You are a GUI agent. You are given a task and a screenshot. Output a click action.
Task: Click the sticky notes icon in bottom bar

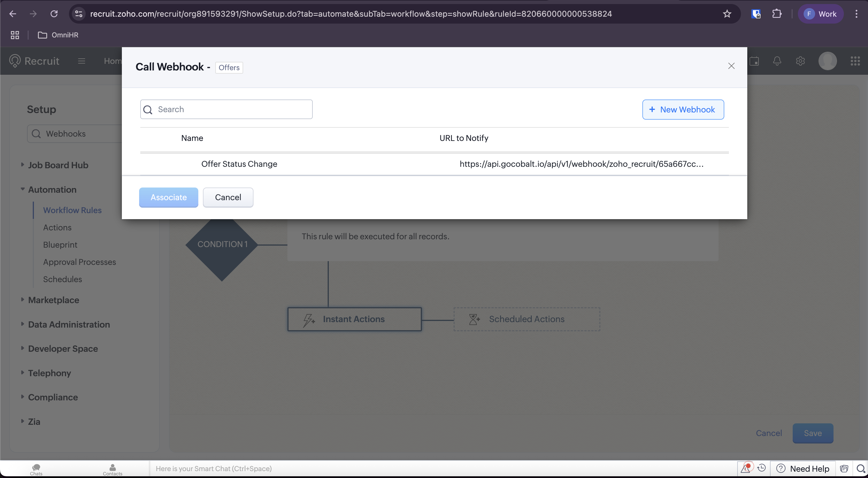pos(844,469)
